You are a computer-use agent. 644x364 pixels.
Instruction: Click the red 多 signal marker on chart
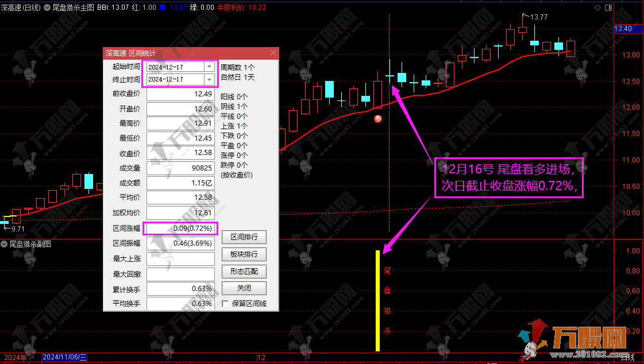[378, 119]
